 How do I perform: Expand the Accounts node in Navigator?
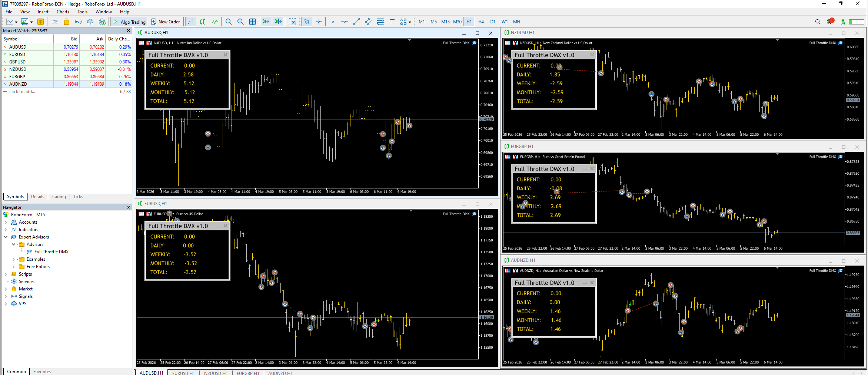[6, 222]
